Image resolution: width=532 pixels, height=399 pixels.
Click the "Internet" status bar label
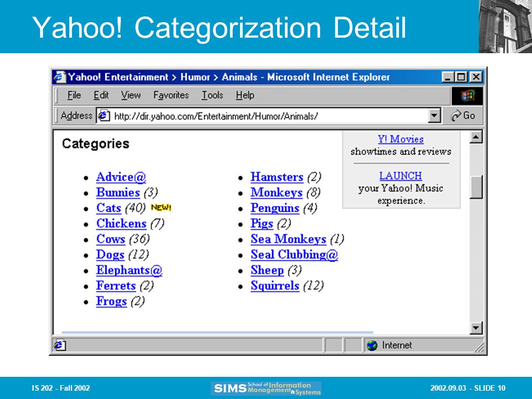pos(397,345)
